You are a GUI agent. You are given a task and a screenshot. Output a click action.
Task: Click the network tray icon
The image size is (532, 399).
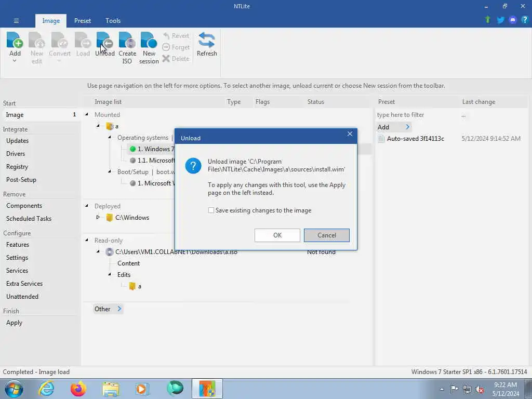(x=467, y=389)
